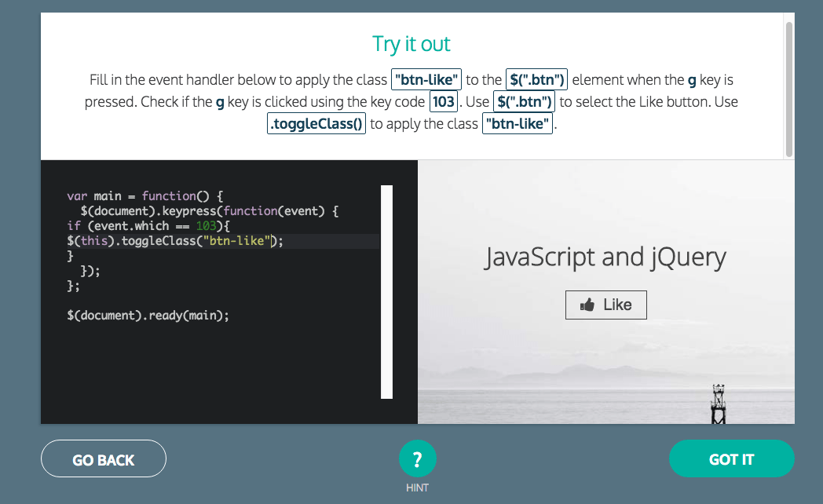The height and width of the screenshot is (504, 823).
Task: Click the .toggleClass() token in instructions
Action: [x=316, y=123]
